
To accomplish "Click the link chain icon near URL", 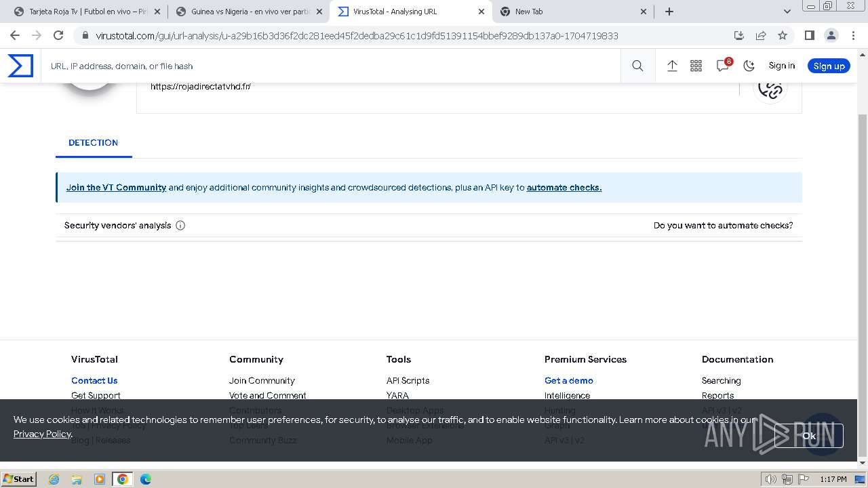I will [x=770, y=88].
